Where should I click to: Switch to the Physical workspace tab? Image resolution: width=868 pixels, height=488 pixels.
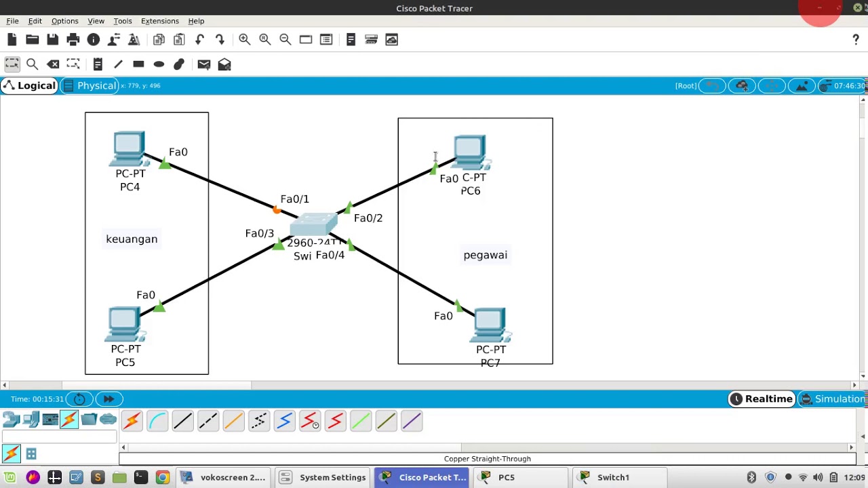tap(90, 85)
